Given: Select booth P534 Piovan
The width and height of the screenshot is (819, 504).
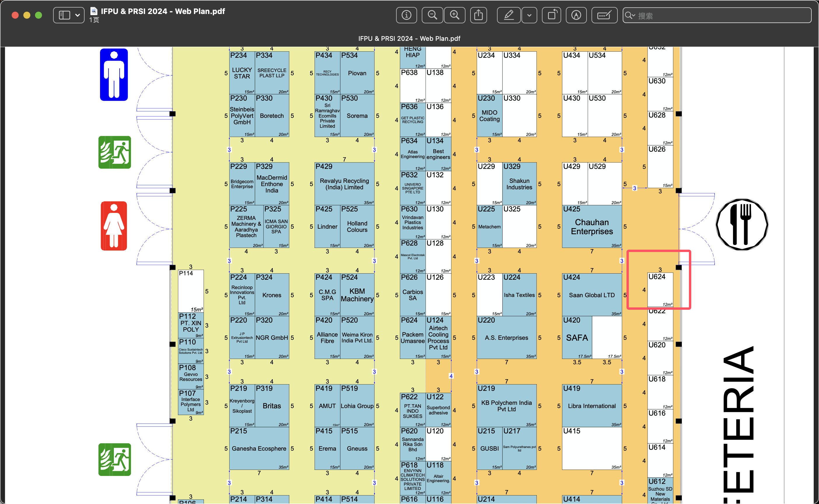Looking at the screenshot, I should click(357, 73).
